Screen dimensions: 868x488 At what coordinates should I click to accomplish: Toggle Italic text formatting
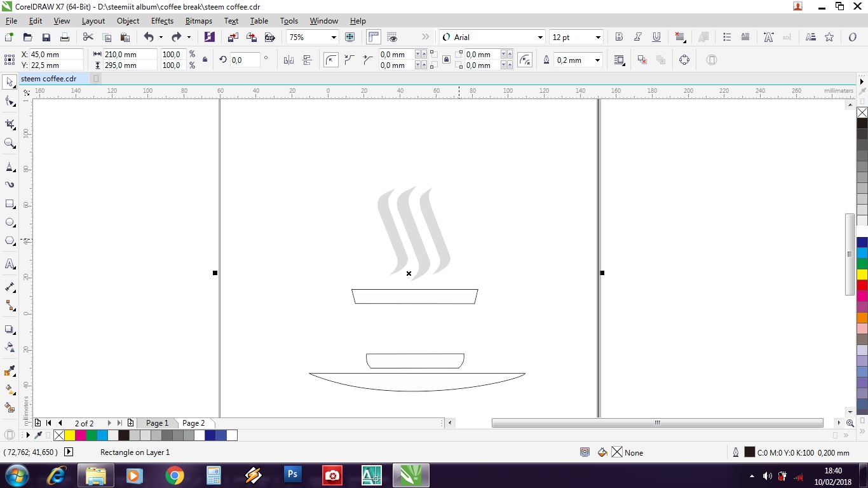(638, 37)
